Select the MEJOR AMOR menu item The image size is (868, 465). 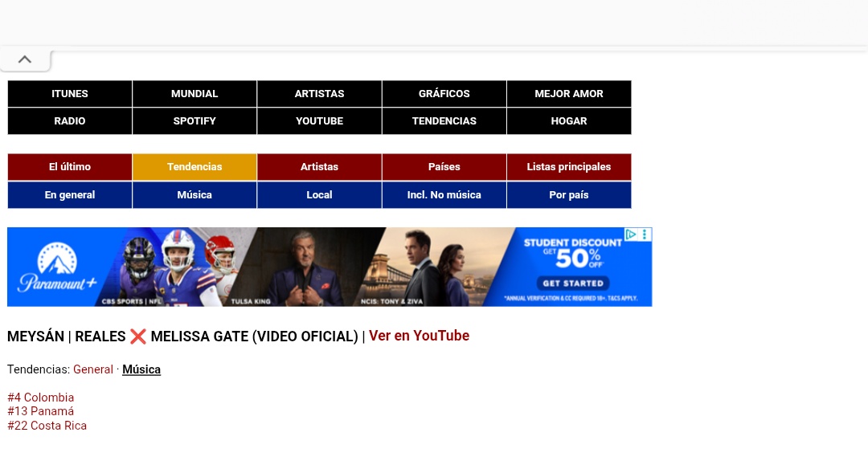click(569, 93)
